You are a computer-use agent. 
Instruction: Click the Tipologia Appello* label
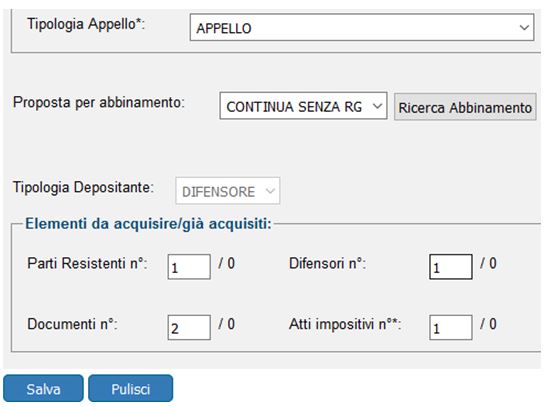[x=86, y=24]
